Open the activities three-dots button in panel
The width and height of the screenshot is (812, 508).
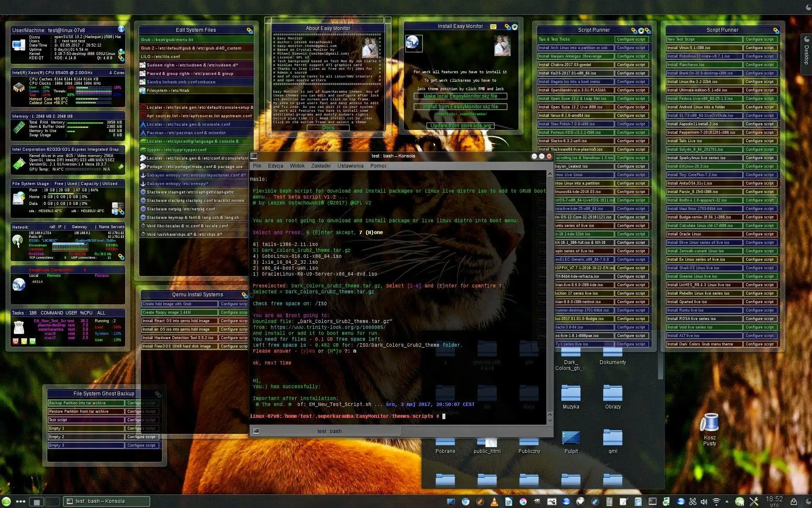coord(20,502)
